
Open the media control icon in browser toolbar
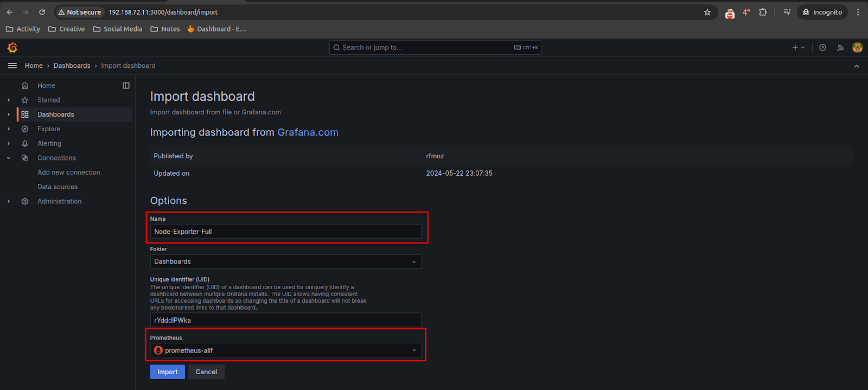787,12
